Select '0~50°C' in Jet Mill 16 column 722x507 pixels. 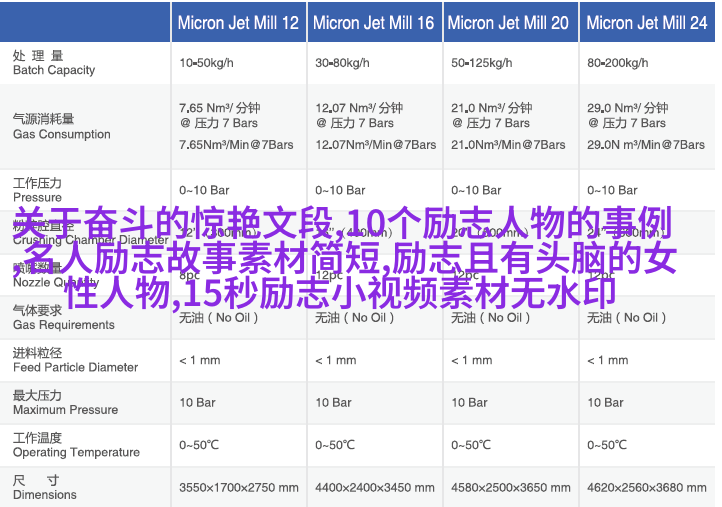tap(335, 445)
